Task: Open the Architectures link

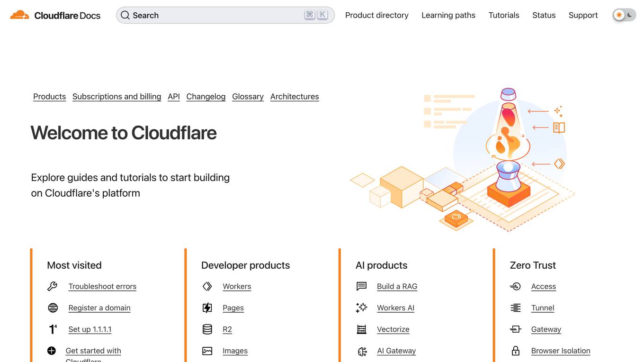Action: pos(295,96)
